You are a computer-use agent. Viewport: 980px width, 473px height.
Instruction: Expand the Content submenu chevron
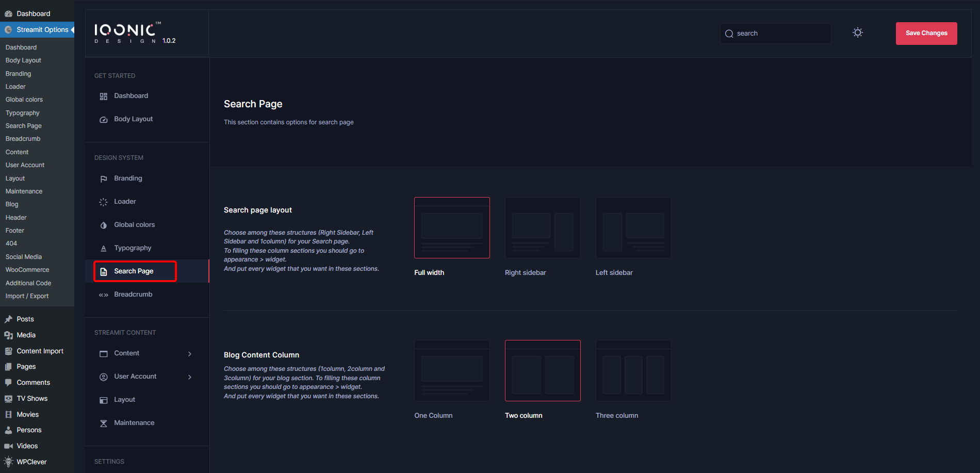(x=190, y=354)
